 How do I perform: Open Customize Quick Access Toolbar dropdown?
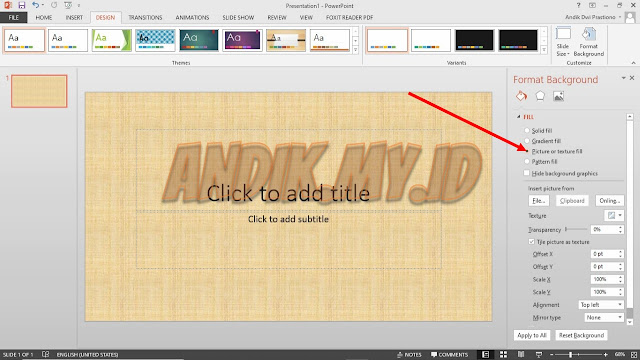pyautogui.click(x=79, y=5)
